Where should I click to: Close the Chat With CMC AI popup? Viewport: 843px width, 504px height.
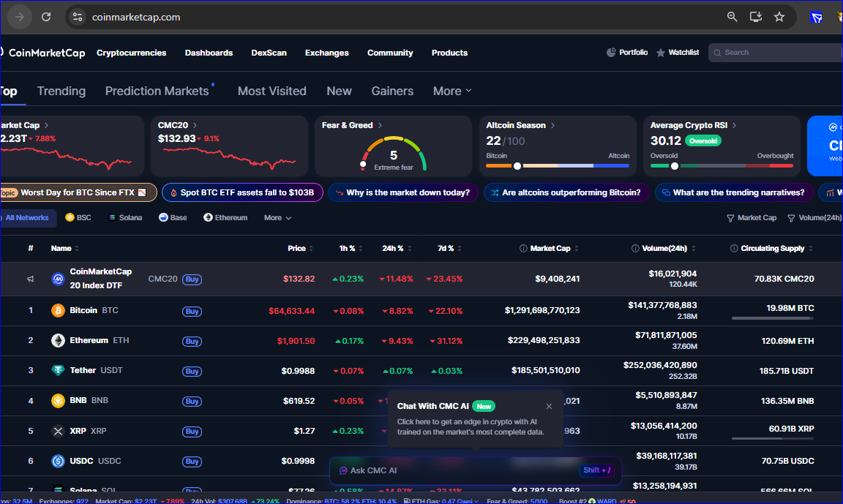click(549, 406)
